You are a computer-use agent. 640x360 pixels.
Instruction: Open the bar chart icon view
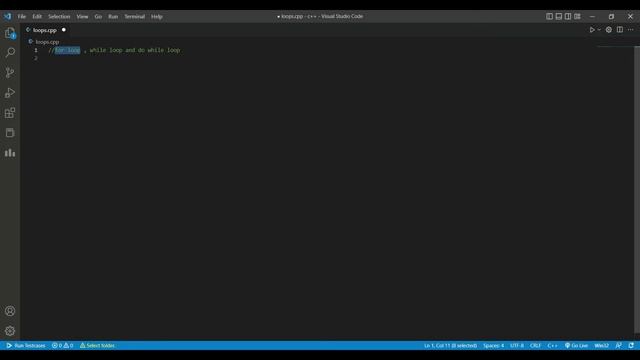click(x=10, y=153)
